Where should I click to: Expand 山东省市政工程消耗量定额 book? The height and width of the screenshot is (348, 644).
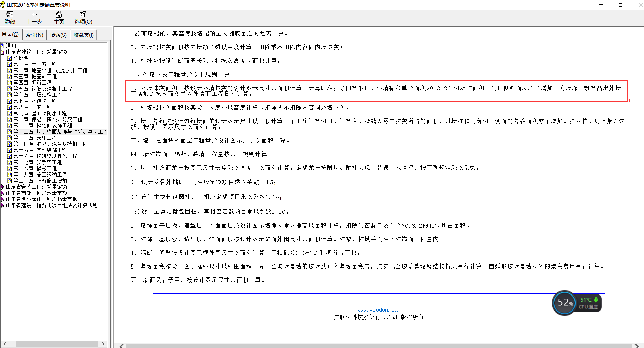coord(2,193)
